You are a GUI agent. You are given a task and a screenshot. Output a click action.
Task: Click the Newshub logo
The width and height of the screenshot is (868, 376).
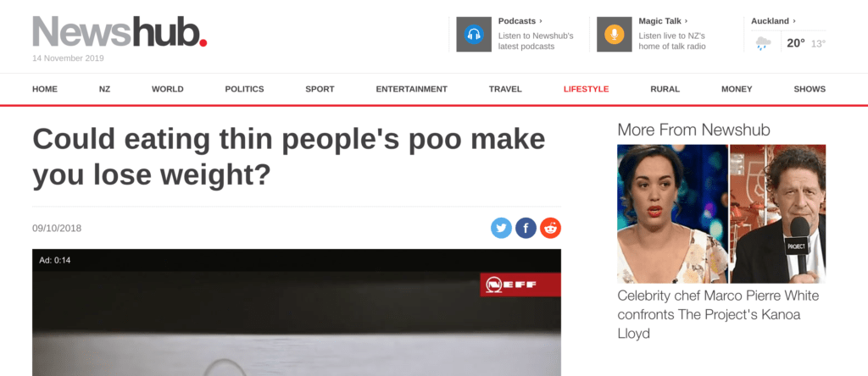pyautogui.click(x=120, y=31)
